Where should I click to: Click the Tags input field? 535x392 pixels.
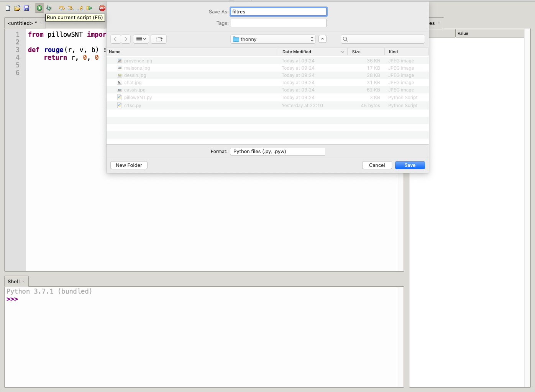tap(278, 23)
